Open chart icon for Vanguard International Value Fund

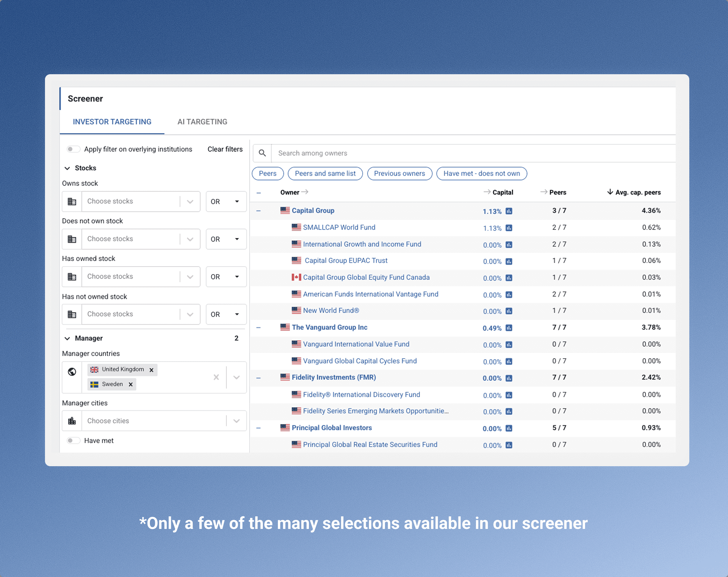click(509, 345)
